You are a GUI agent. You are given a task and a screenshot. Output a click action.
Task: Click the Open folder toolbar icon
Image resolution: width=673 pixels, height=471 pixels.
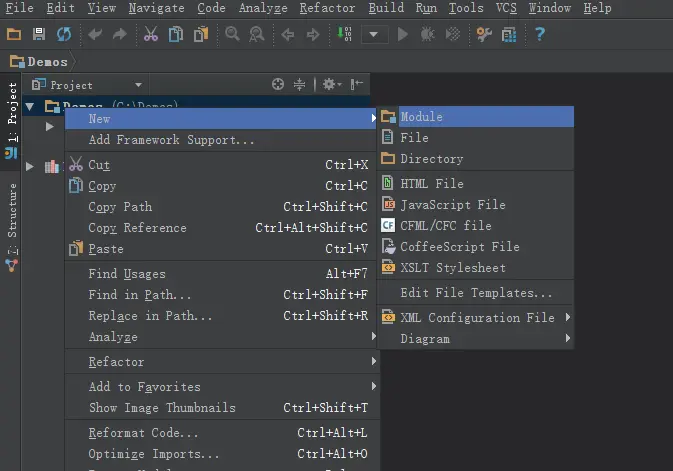[14, 34]
